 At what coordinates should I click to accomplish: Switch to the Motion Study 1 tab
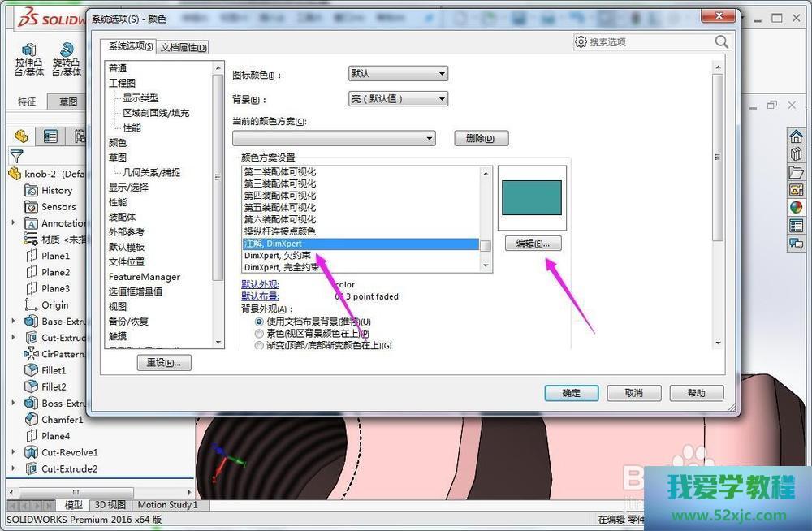tap(167, 505)
